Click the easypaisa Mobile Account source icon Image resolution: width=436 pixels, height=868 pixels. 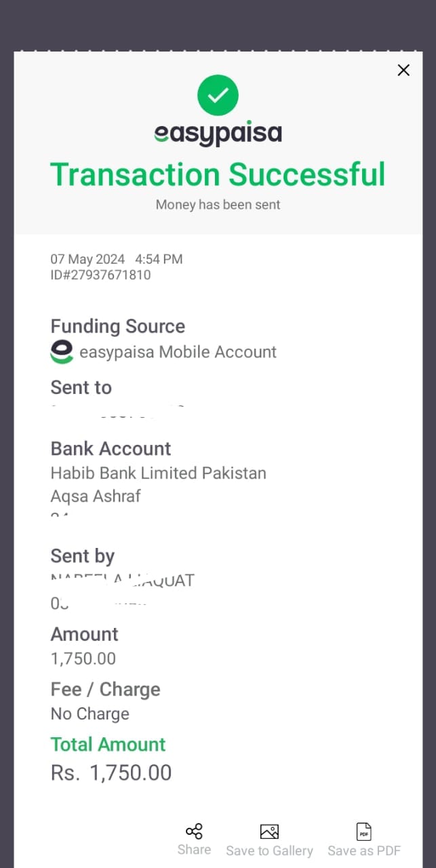click(62, 352)
